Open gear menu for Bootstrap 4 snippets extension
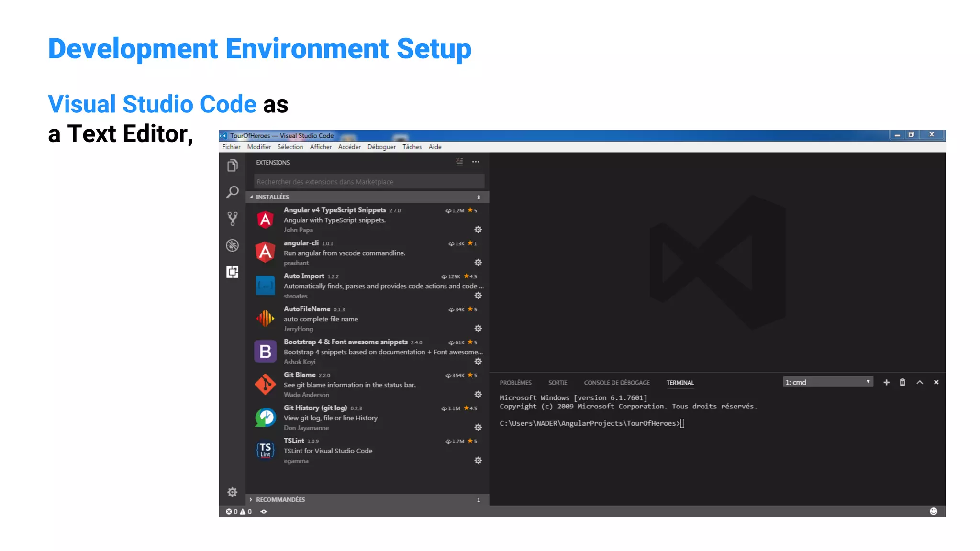This screenshot has height=551, width=980. pyautogui.click(x=478, y=362)
